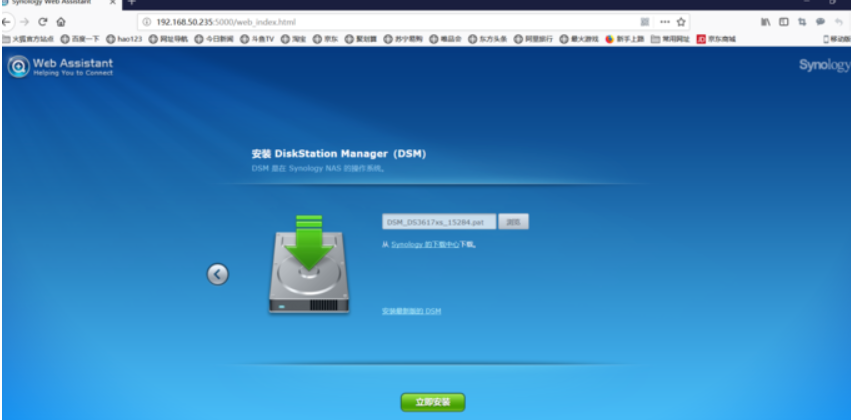Open the 网址导航 bookmark

coord(168,39)
